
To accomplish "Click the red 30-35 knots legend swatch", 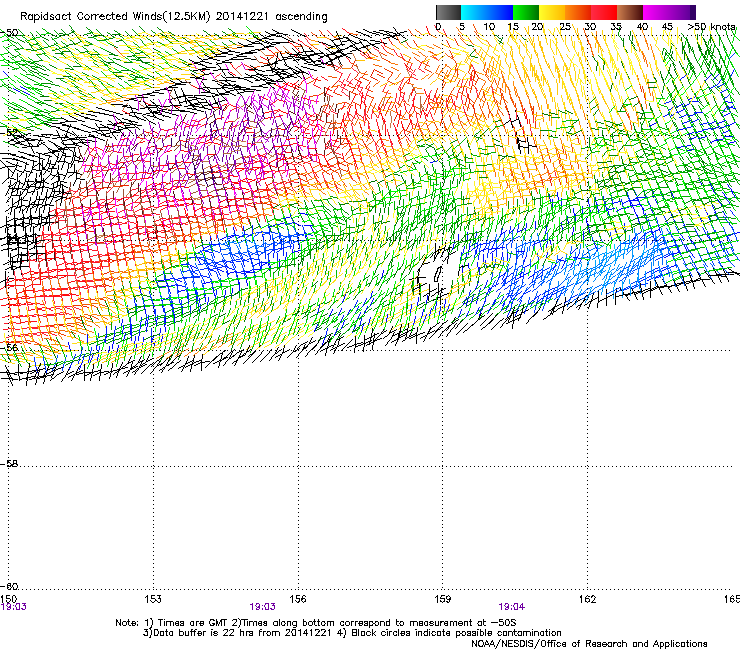I will 604,12.
